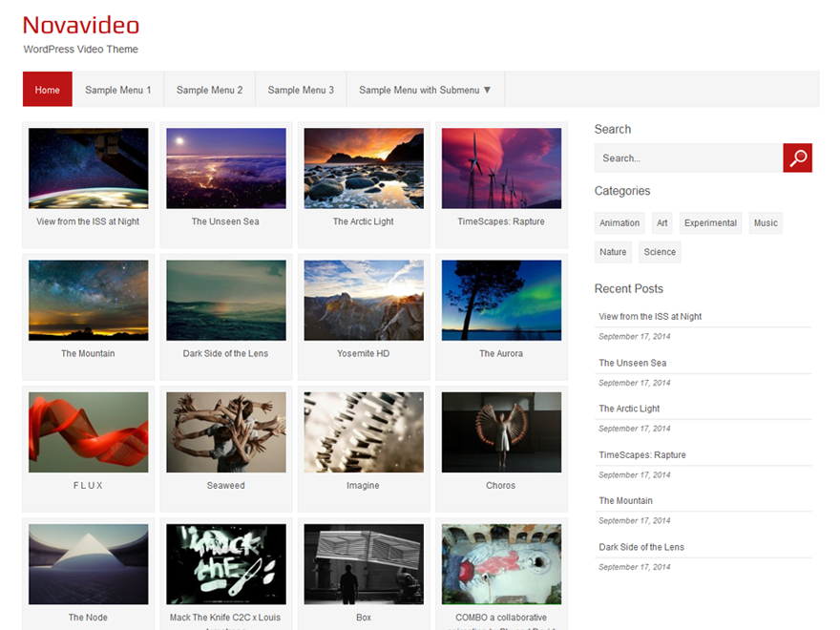840x630 pixels.
Task: Click the red search magnifier button
Action: (x=797, y=158)
